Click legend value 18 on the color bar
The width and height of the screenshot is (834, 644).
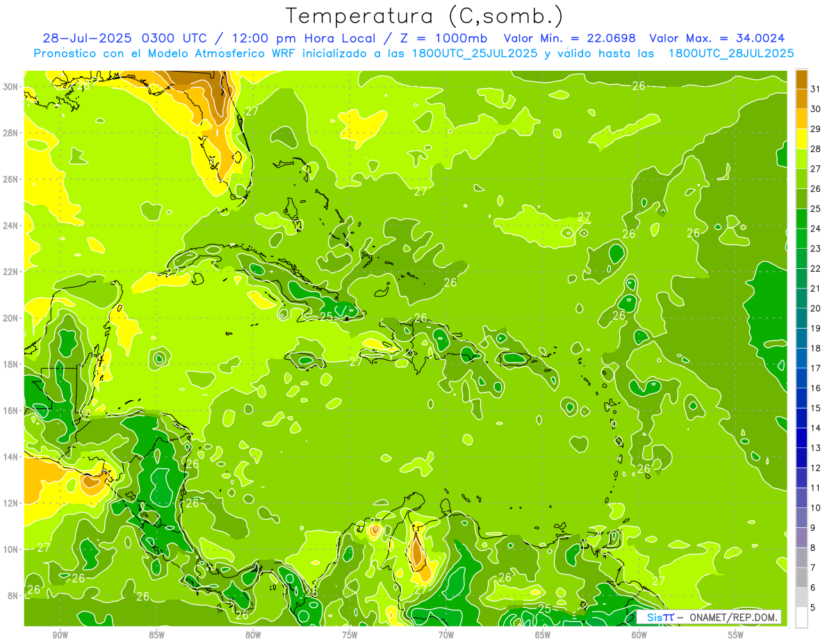coord(816,348)
